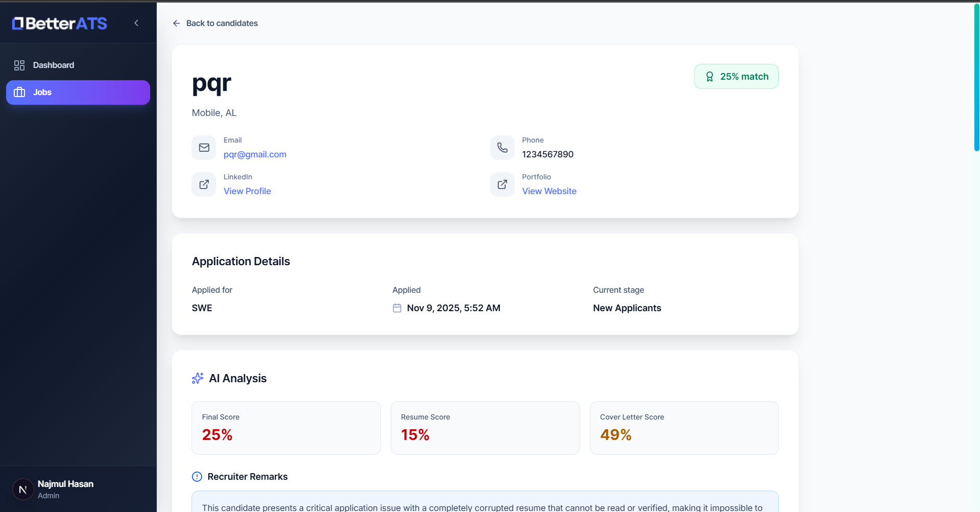
Task: Open the LinkedIn View Profile link
Action: pyautogui.click(x=247, y=191)
